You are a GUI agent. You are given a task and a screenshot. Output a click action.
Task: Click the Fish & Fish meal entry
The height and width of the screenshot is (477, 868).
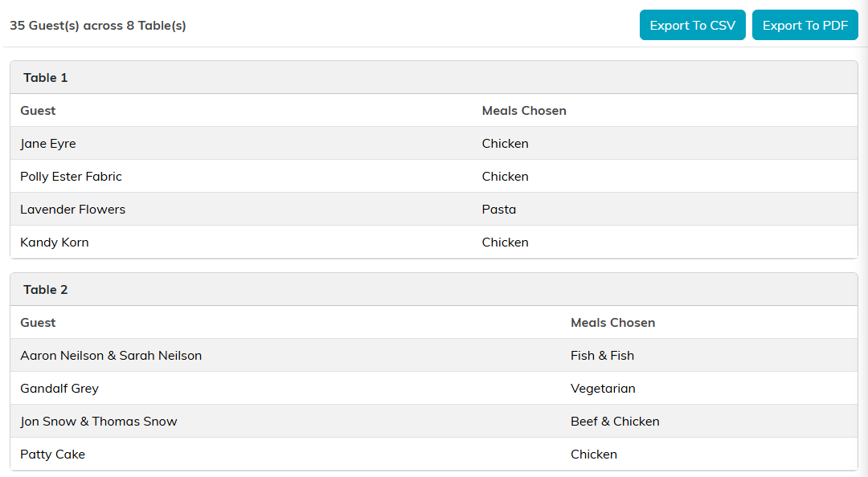[x=602, y=355]
